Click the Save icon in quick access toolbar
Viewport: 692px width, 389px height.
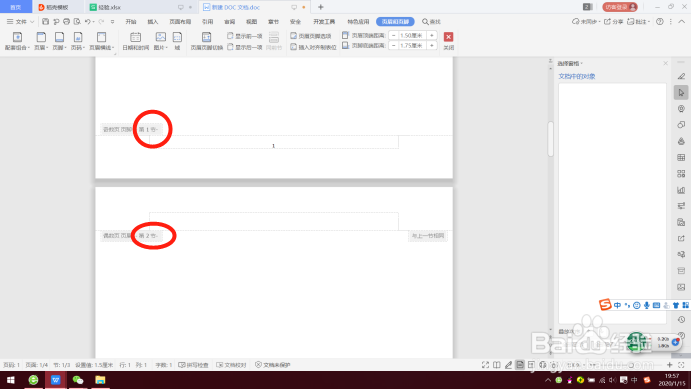(45, 22)
